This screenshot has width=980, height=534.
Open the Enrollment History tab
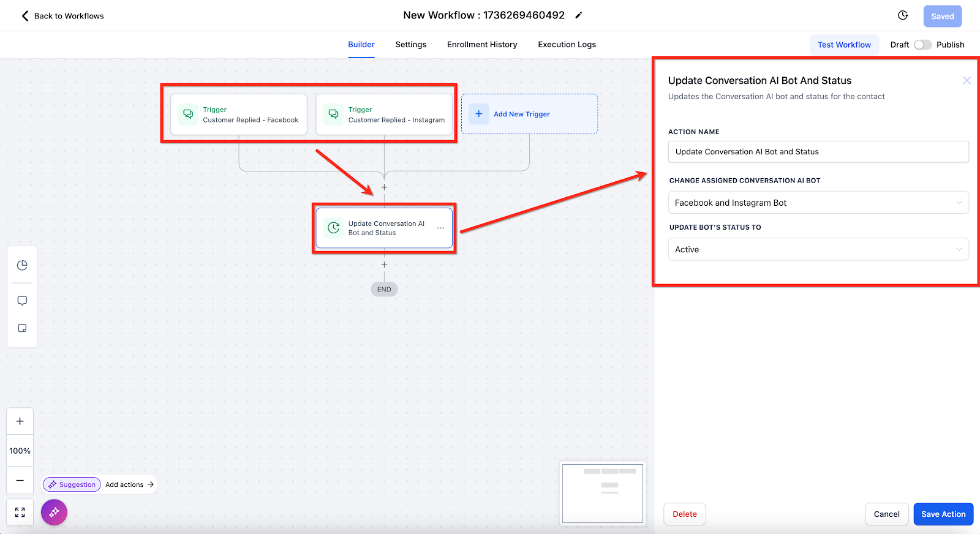482,45
